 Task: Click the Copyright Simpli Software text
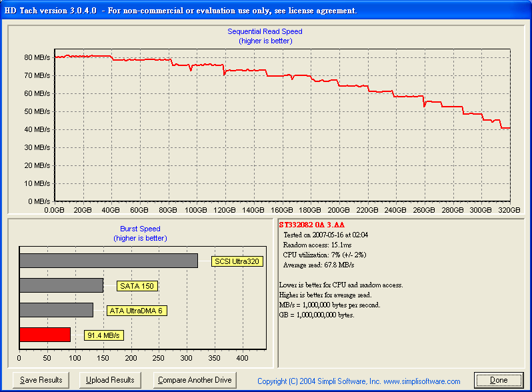[x=359, y=381]
